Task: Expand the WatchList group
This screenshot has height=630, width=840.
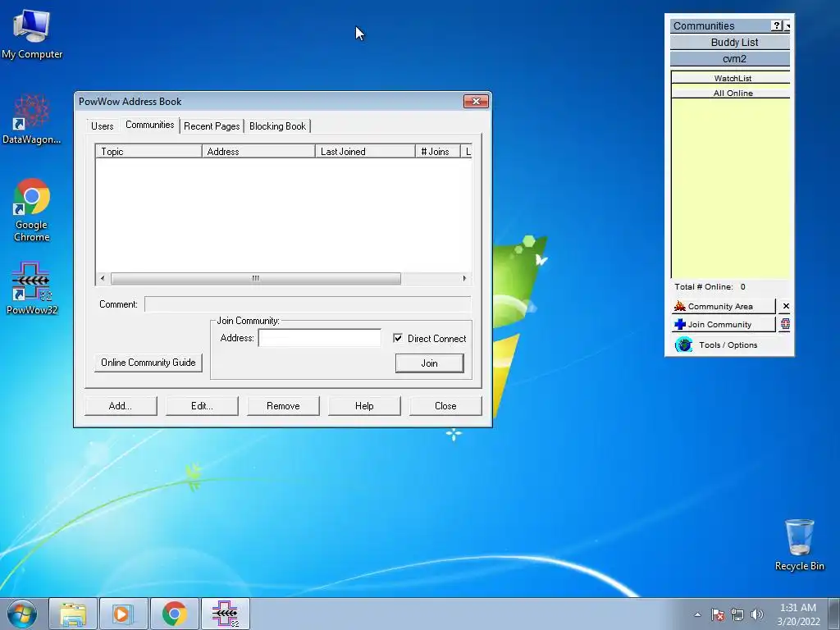Action: point(731,78)
